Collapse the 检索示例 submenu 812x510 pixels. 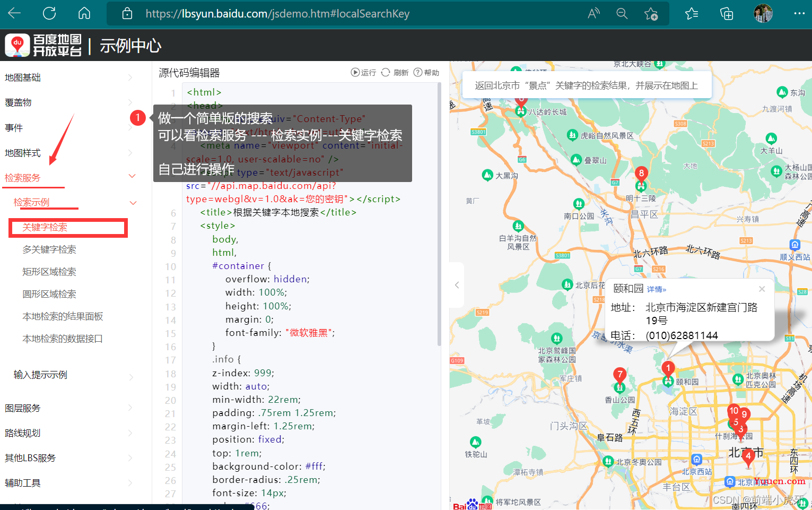[74, 202]
